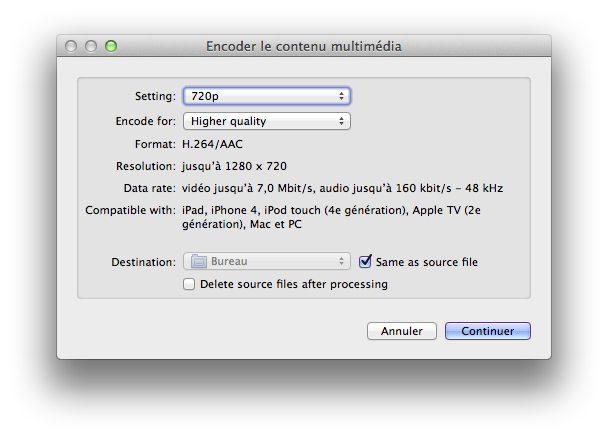This screenshot has height=438, width=608.
Task: Uncheck the Same as source file checkbox
Action: pos(366,262)
